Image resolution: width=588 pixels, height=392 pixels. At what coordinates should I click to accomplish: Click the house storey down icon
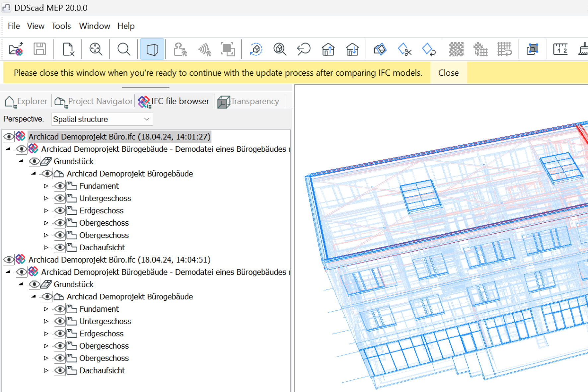point(352,49)
